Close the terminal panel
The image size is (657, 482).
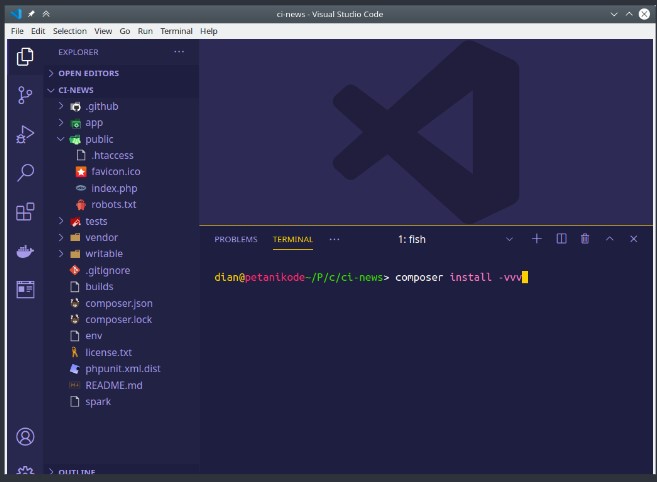tap(634, 239)
